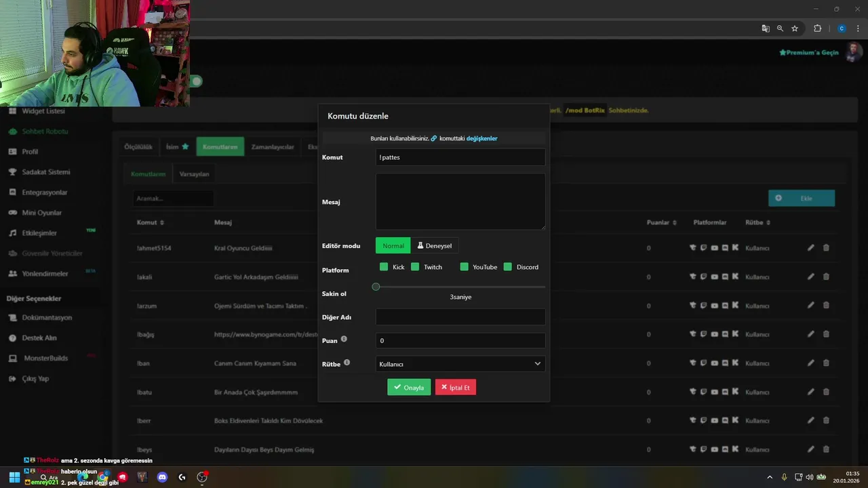868x488 pixels.
Task: Toggle the green bot switch at top
Action: tap(195, 81)
